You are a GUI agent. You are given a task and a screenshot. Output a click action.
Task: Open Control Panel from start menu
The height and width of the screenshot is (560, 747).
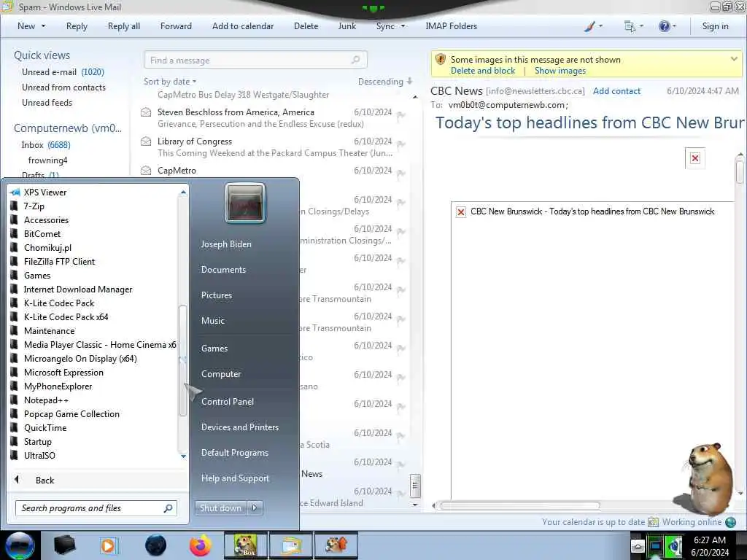click(228, 402)
